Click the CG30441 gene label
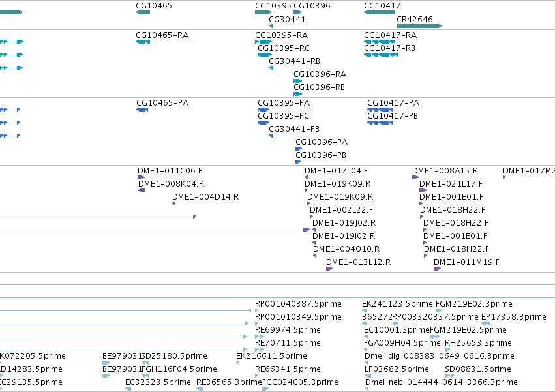Viewport: 555px width, 392px height. click(287, 19)
